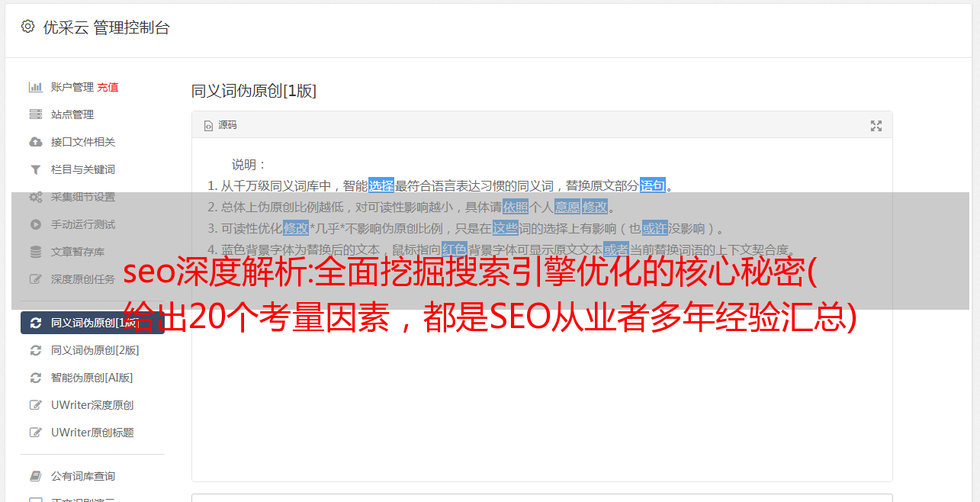The width and height of the screenshot is (980, 502).
Task: Open UWriter深度原创 page
Action: [92, 405]
